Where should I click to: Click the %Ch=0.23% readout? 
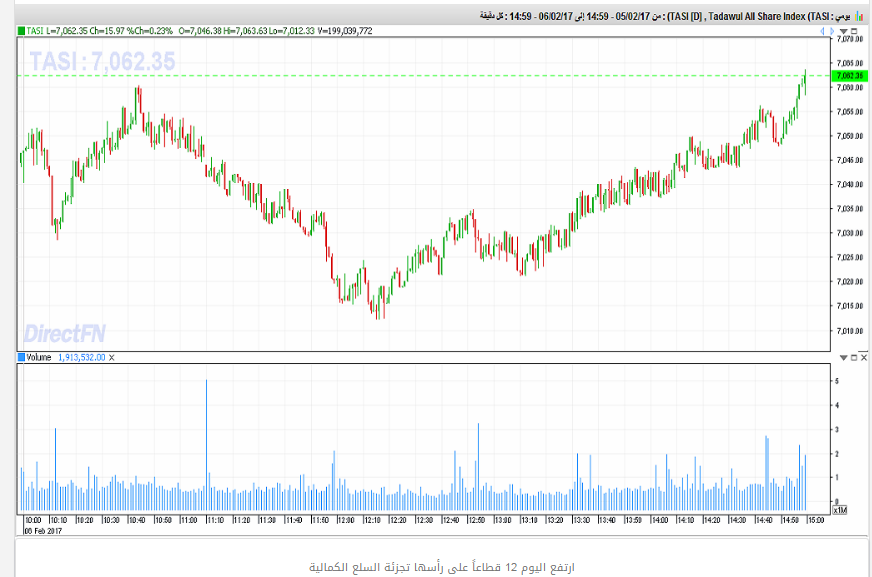coord(150,31)
